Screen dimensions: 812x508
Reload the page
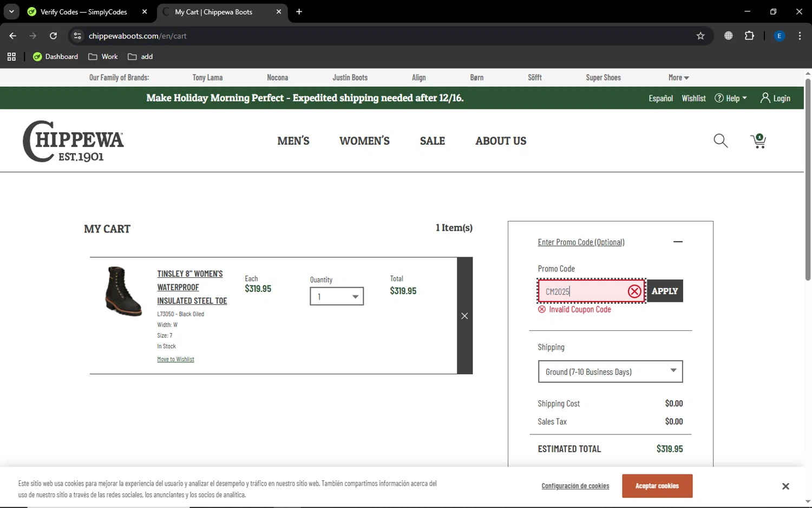(x=53, y=36)
